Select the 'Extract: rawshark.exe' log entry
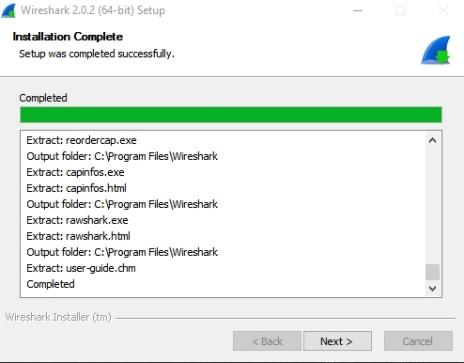Image resolution: width=464 pixels, height=363 pixels. click(x=77, y=220)
